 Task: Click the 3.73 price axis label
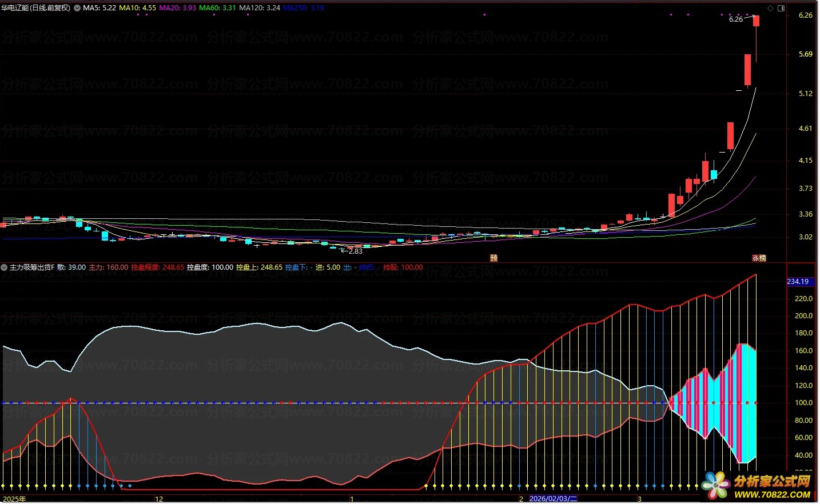pos(806,189)
